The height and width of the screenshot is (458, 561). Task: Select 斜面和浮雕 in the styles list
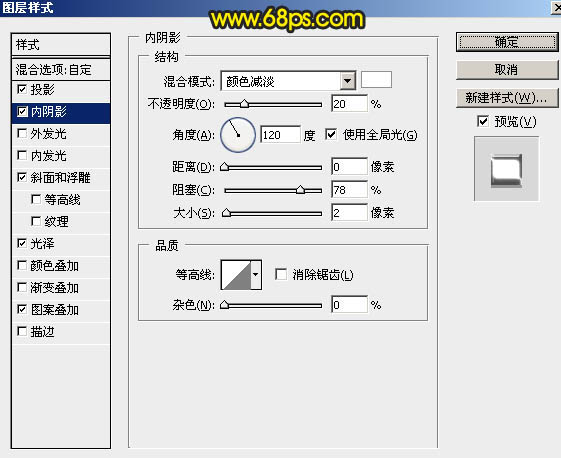click(60, 177)
